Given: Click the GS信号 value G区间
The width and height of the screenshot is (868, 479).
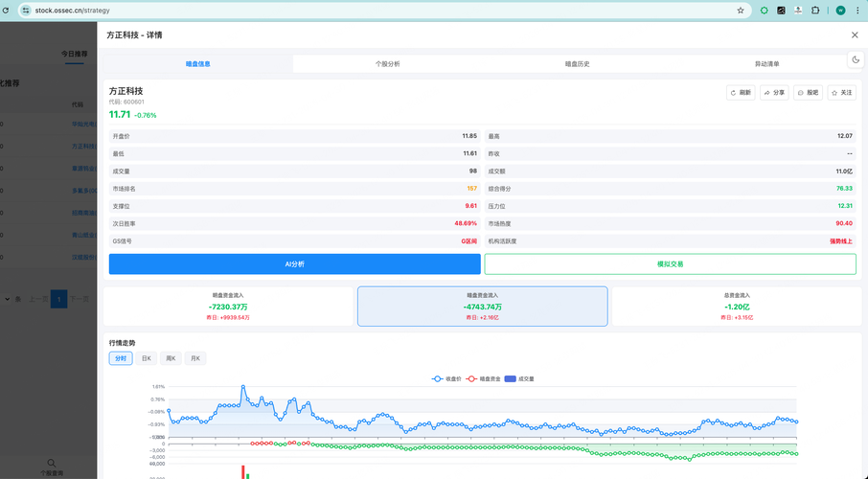Looking at the screenshot, I should 468,241.
